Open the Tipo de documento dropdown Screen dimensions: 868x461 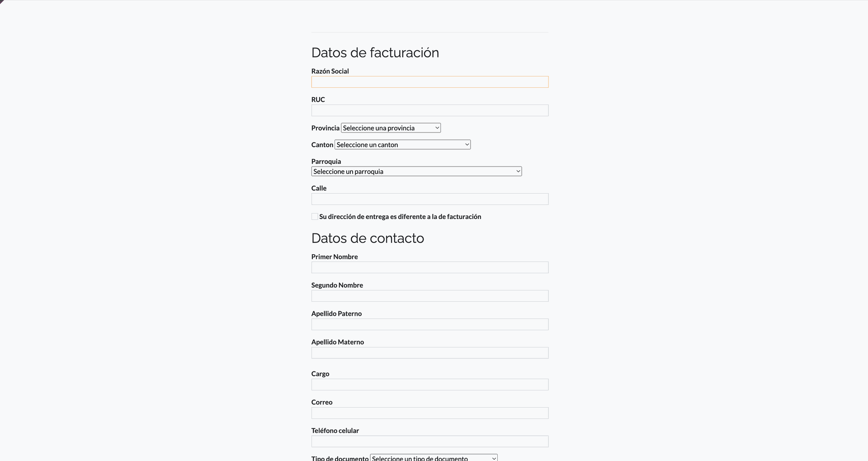point(434,458)
